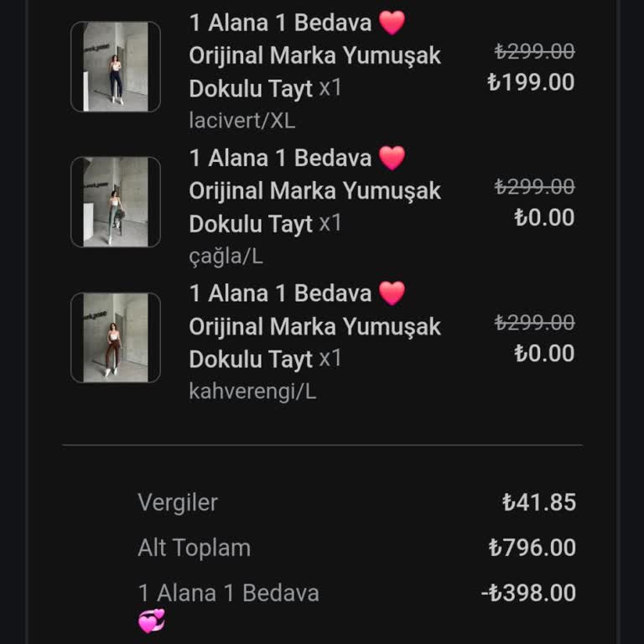Screen dimensions: 644x644
Task: Select the lacivert/XL variant text
Action: point(241,121)
